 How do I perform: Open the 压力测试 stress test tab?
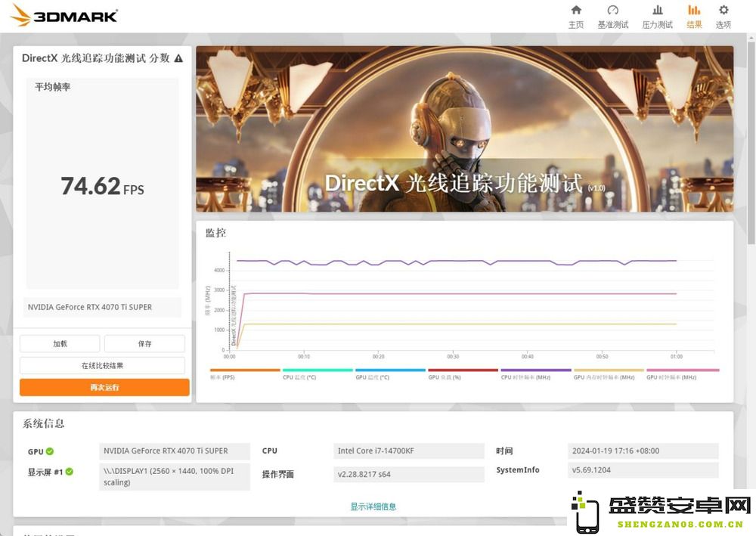657,17
